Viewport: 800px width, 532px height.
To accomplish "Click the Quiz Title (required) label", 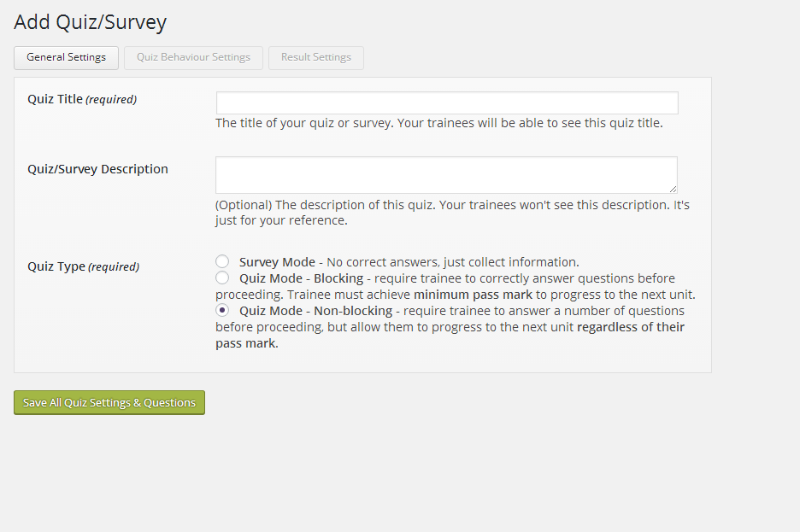I will point(82,99).
